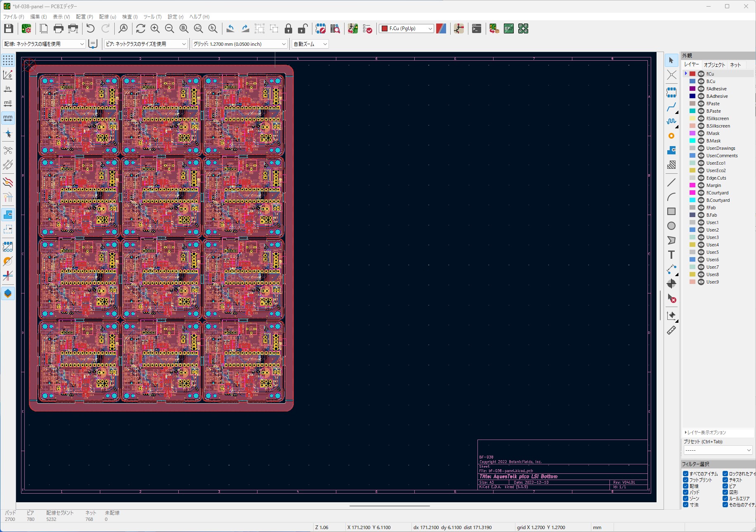Click the Print button
This screenshot has width=756, height=532.
click(58, 28)
